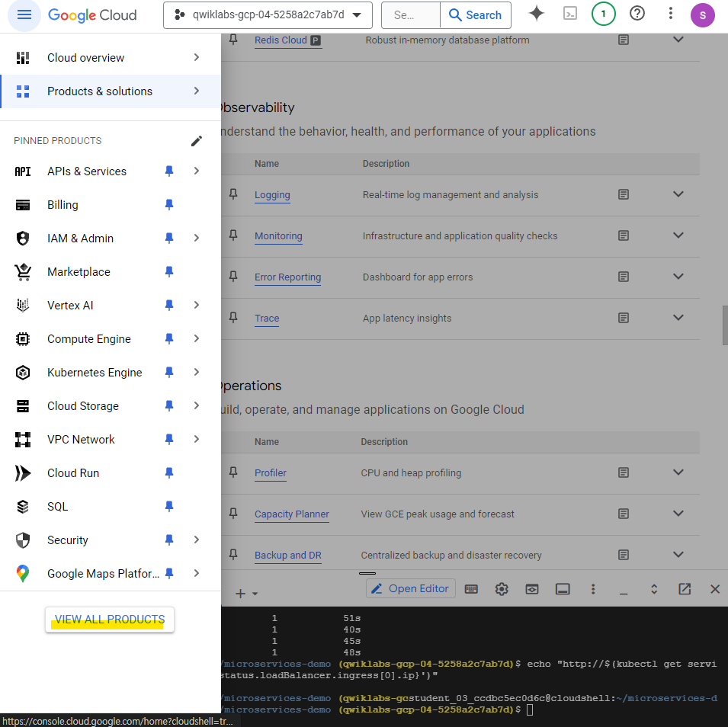Open Cloud Shell in new window
This screenshot has height=727, width=728.
(x=685, y=589)
